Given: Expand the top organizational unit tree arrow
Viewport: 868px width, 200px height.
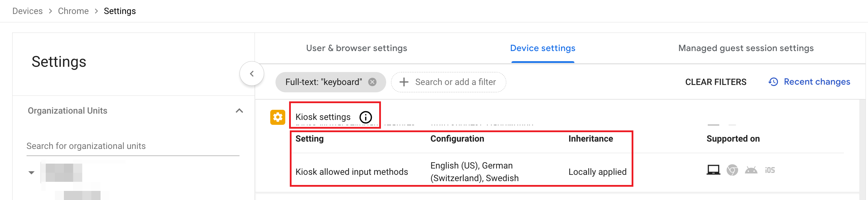Looking at the screenshot, I should [31, 172].
